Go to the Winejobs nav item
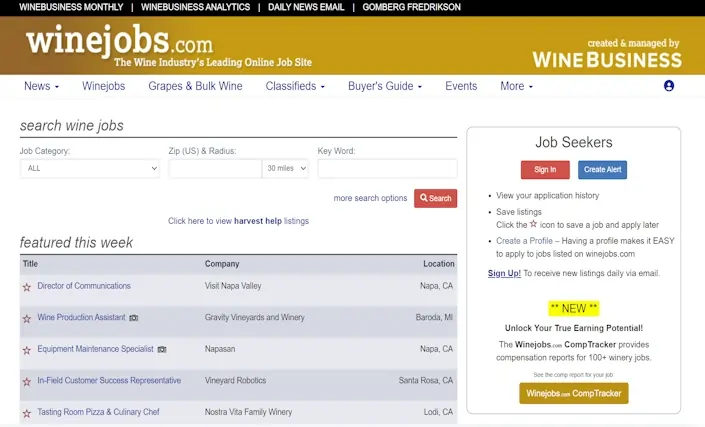705x427 pixels. point(103,86)
